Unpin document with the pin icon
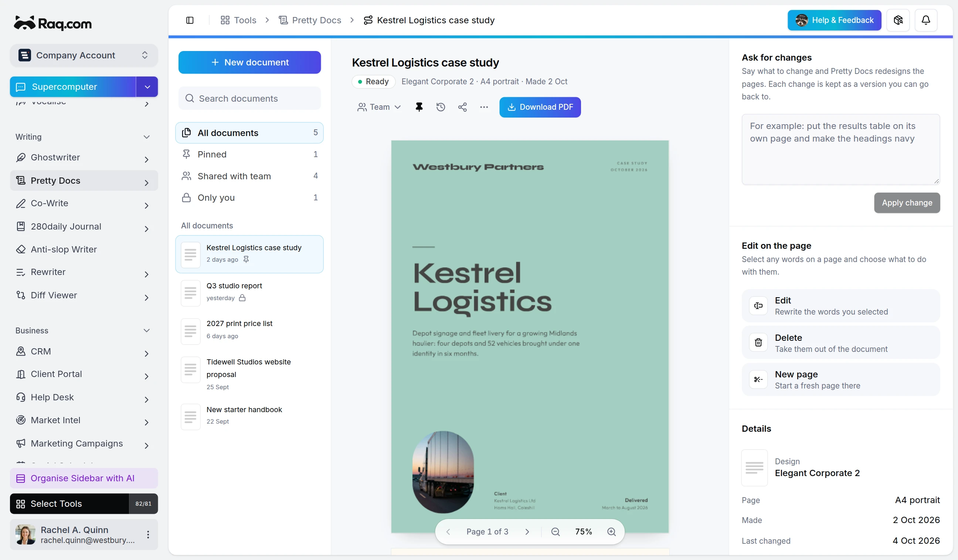Screen dimensions: 958x560 [x=419, y=107]
